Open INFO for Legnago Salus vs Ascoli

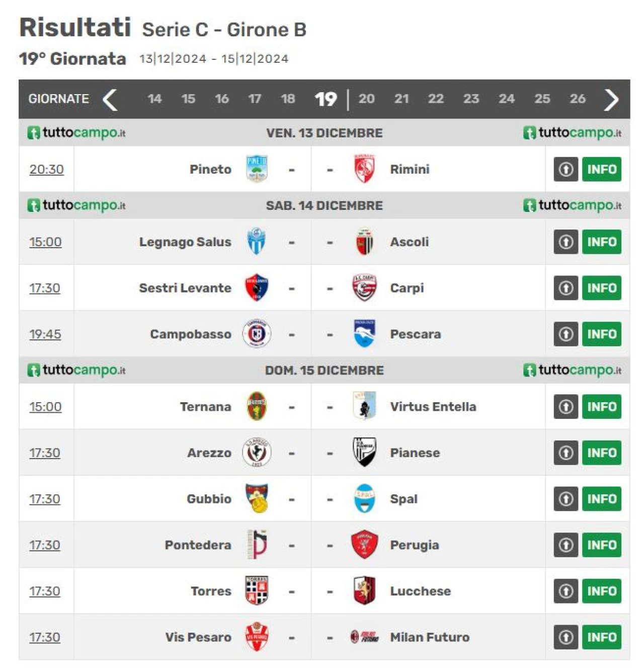pos(602,242)
